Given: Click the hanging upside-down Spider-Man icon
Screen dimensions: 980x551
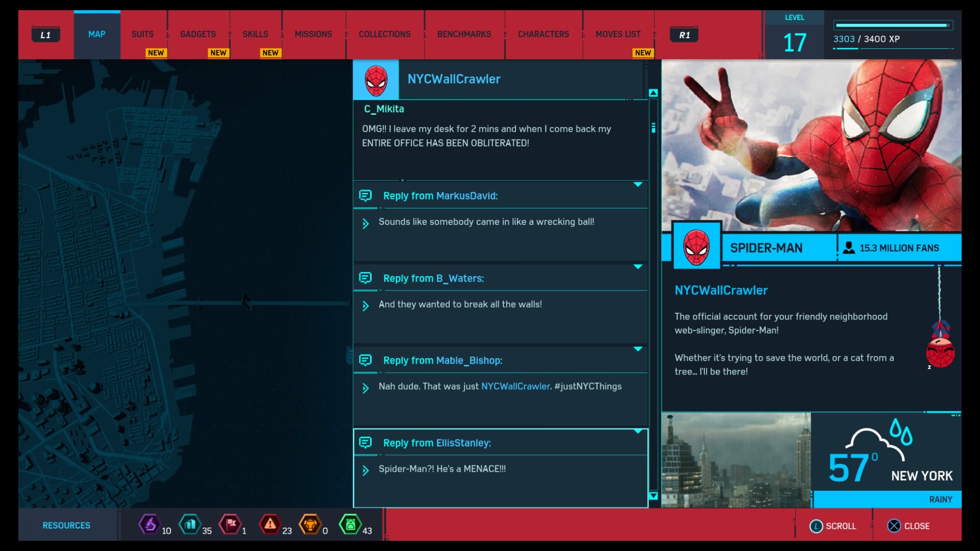Looking at the screenshot, I should click(x=940, y=343).
